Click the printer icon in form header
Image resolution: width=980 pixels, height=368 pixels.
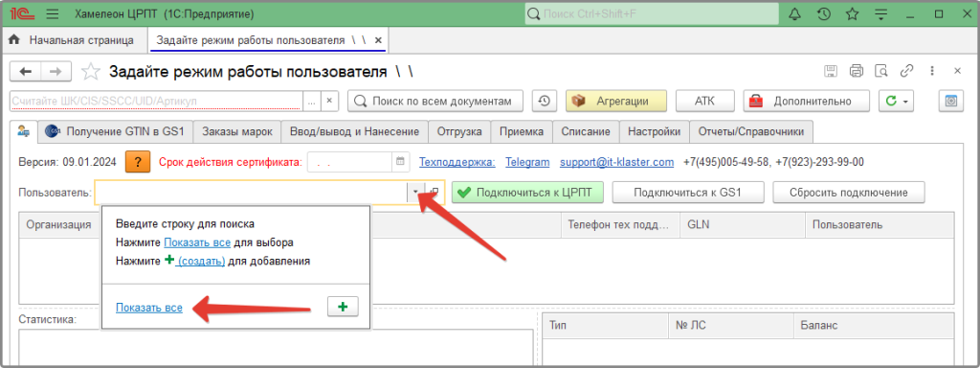(x=857, y=71)
